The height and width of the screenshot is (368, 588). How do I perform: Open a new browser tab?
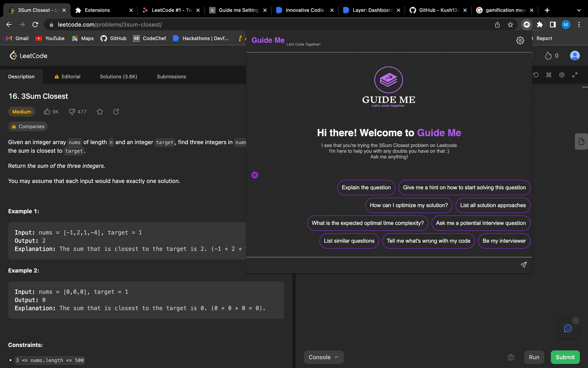pos(547,10)
